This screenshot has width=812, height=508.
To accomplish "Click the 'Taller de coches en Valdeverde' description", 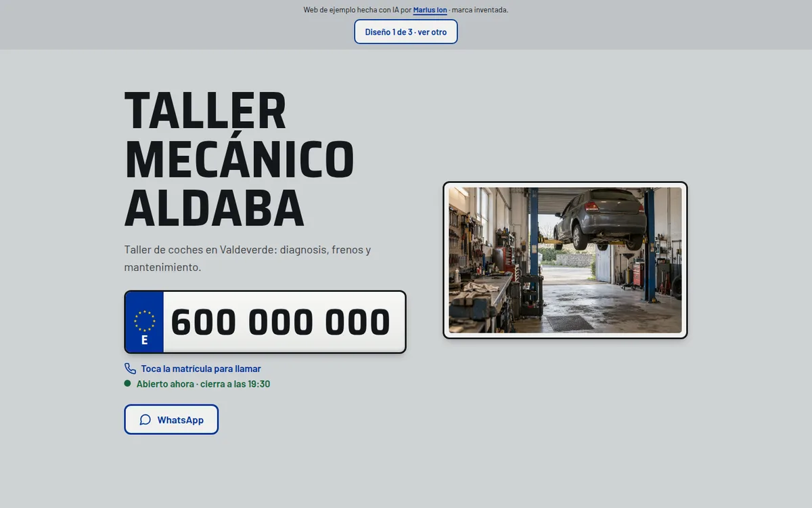I will click(x=248, y=258).
